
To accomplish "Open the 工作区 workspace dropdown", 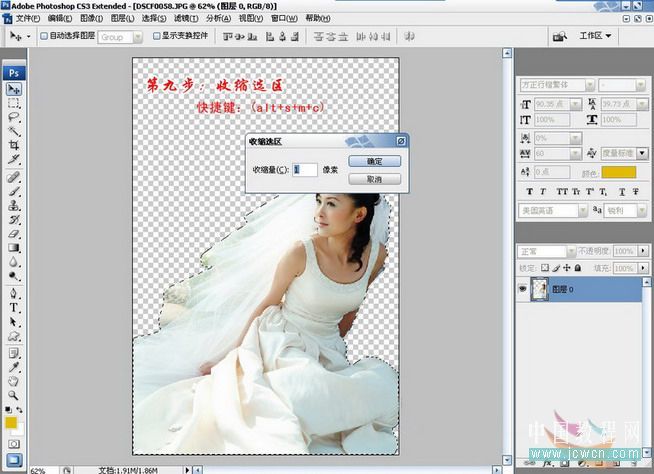I will pos(595,36).
